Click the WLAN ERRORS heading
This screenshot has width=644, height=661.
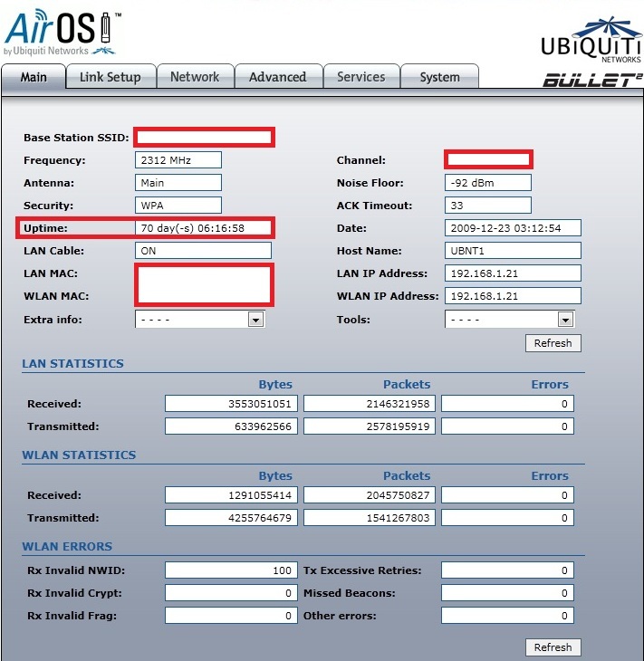tap(67, 546)
